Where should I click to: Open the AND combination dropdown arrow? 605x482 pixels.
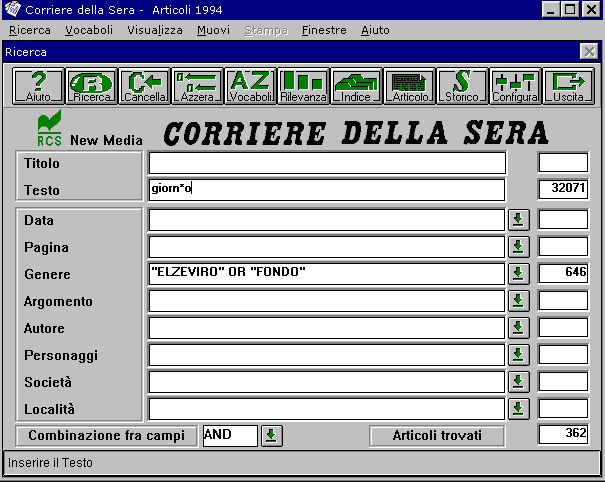click(272, 436)
